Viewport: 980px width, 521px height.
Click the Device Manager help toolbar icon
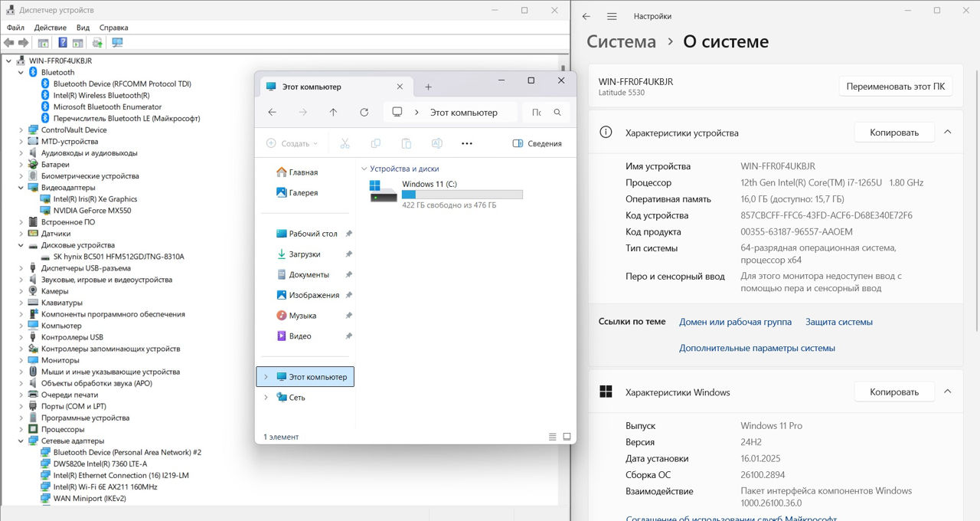(x=62, y=43)
